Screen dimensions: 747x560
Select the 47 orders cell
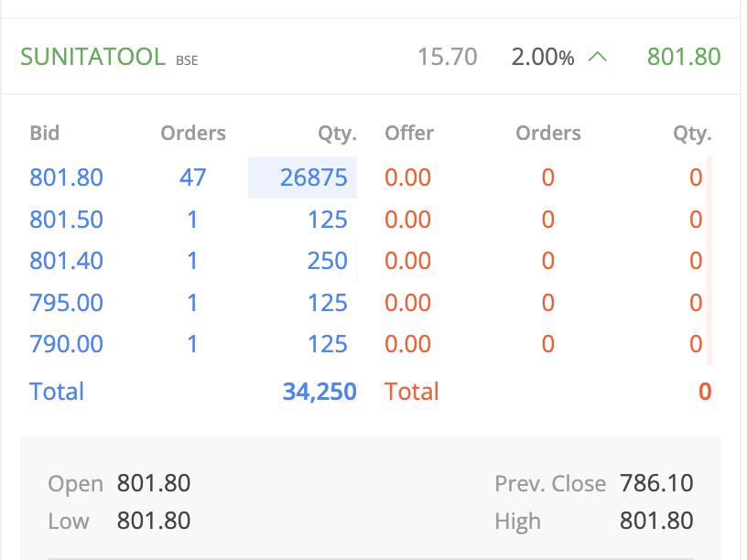coord(193,178)
